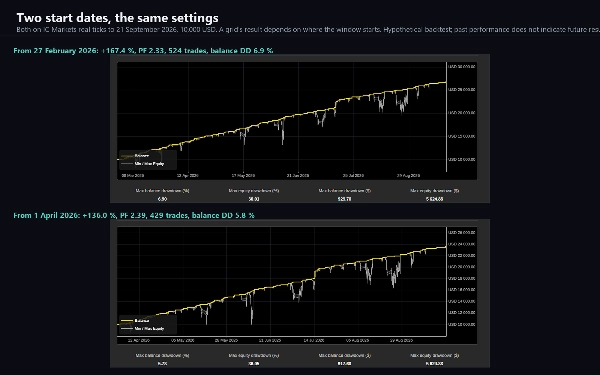
Task: Click the '12 Apr 2026' date label on top chart
Action: click(x=188, y=176)
